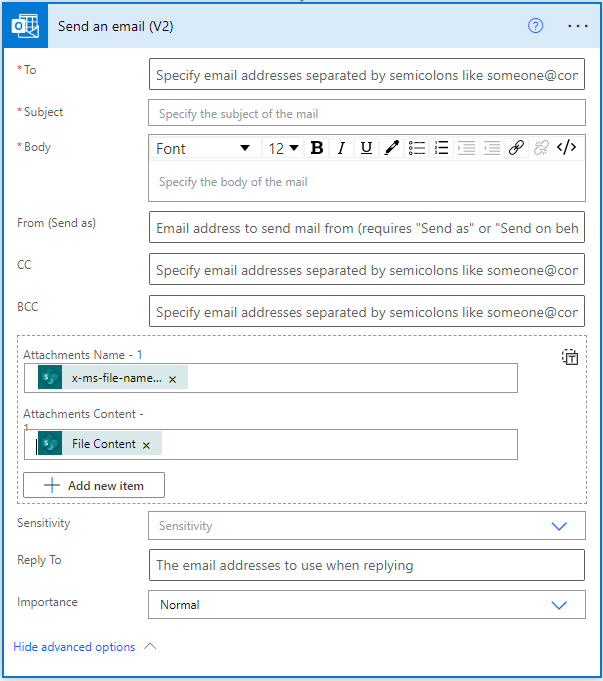Toggle bold formatting in body toolbar
603x681 pixels.
[317, 148]
